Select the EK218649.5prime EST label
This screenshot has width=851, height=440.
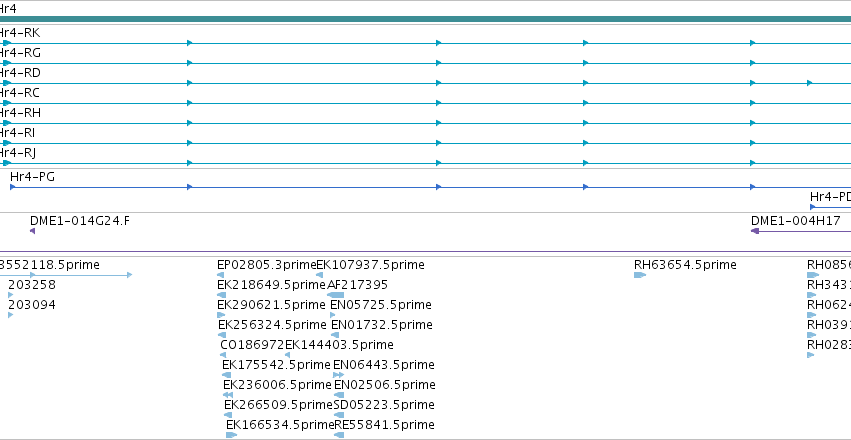(271, 285)
